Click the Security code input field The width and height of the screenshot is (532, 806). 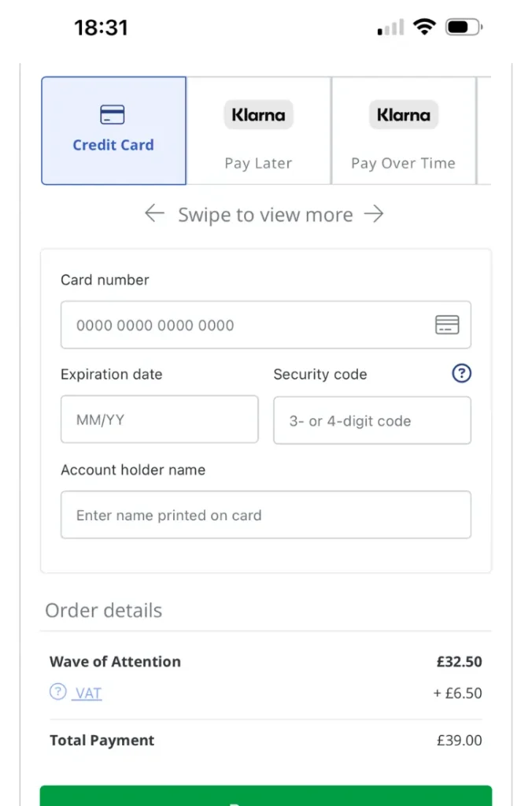click(x=371, y=421)
